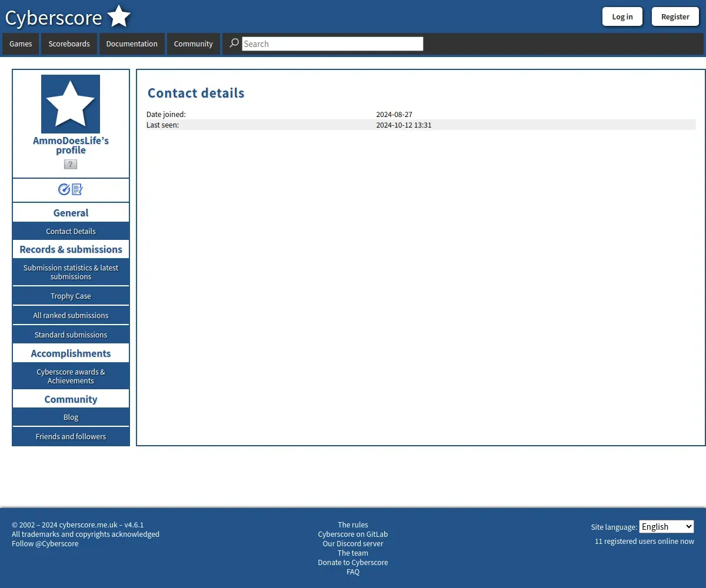
Task: Focus the Search input field
Action: coord(332,44)
